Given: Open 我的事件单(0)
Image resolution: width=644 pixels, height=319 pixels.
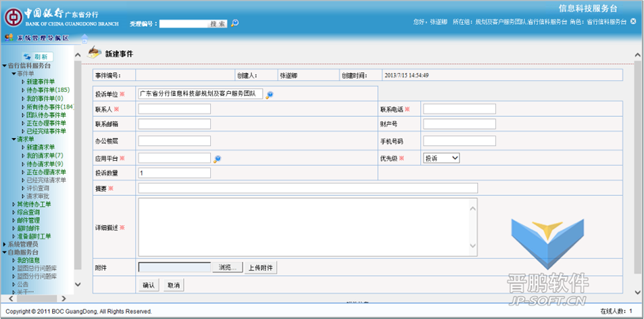Looking at the screenshot, I should [45, 99].
